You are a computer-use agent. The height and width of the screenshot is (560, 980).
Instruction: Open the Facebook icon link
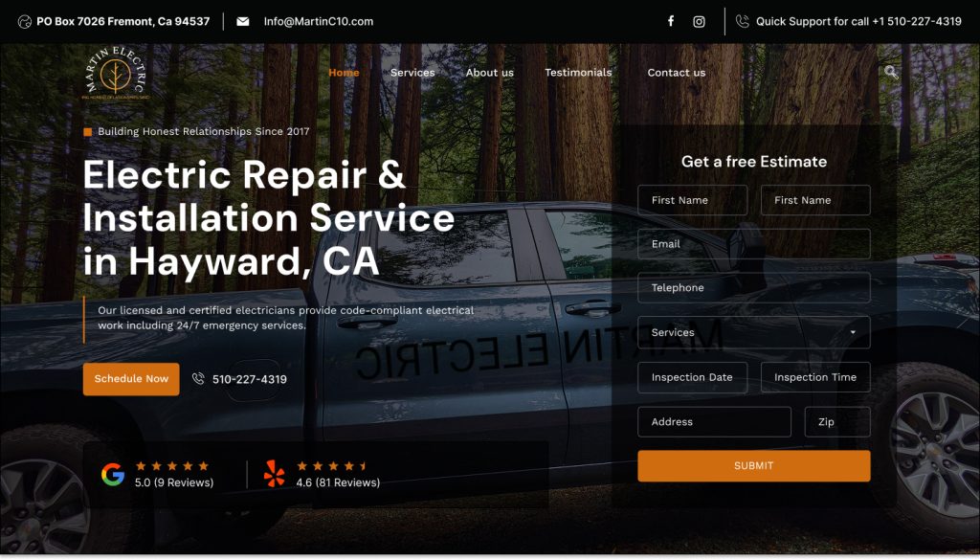point(671,21)
